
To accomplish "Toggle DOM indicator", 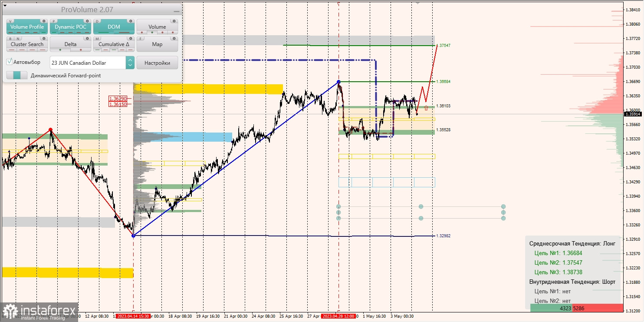I will point(114,27).
